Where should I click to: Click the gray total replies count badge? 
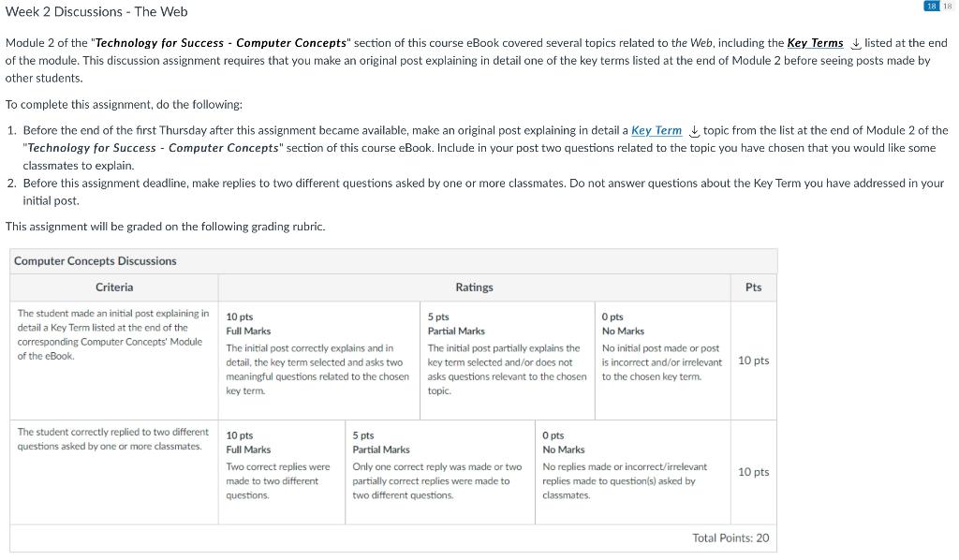[946, 7]
